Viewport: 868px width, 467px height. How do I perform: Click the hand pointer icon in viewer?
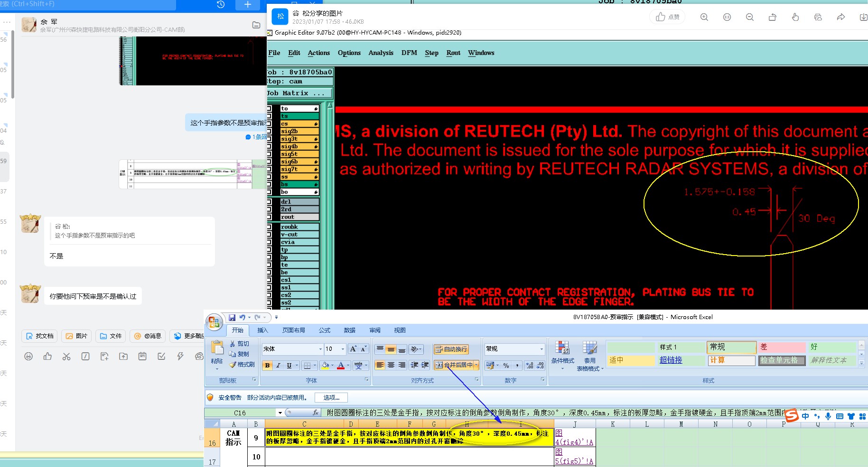(795, 17)
